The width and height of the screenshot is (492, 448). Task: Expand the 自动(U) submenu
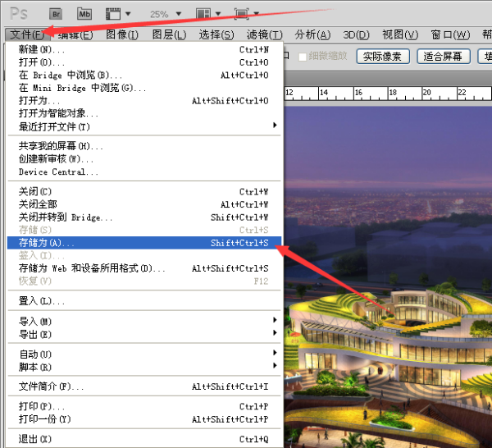pyautogui.click(x=144, y=354)
